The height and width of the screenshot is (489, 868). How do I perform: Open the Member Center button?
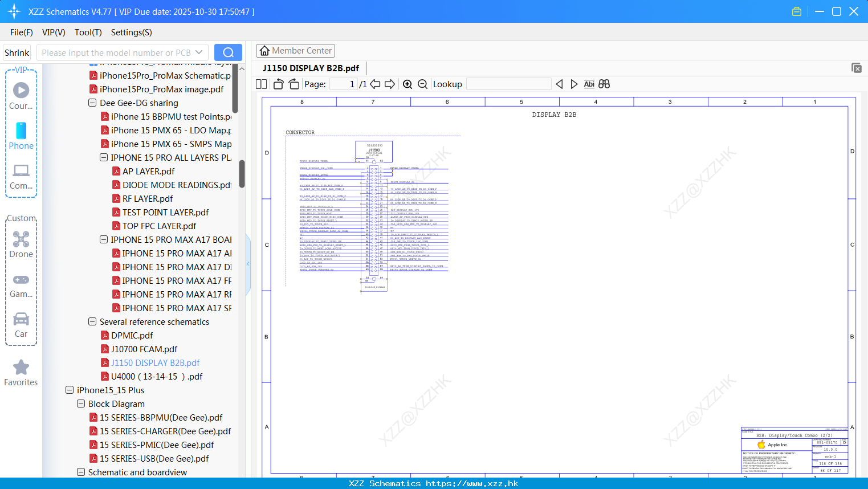[x=295, y=51]
